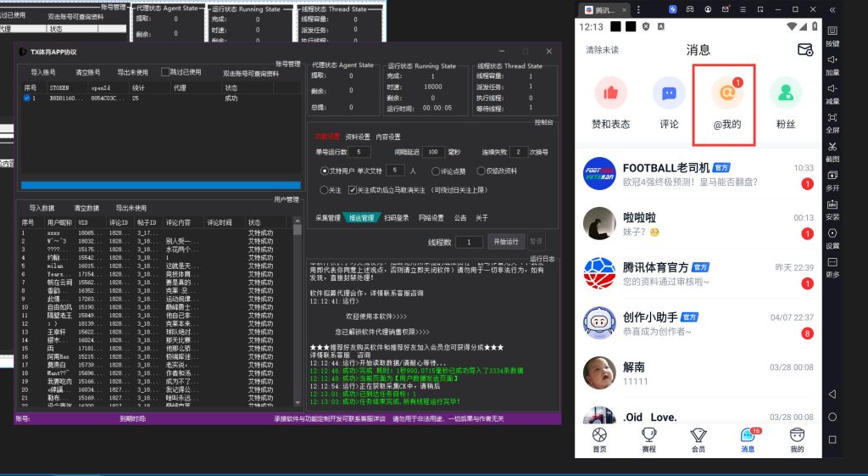Click the mail settings icon beside 消息

tap(804, 50)
